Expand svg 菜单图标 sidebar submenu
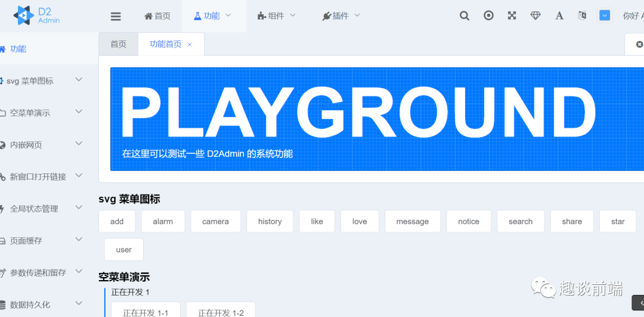644x317 pixels. [x=79, y=80]
